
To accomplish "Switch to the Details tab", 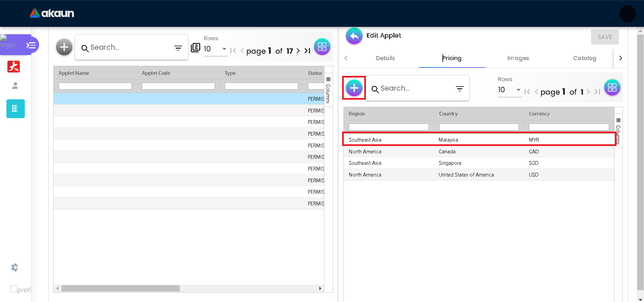I will [385, 58].
